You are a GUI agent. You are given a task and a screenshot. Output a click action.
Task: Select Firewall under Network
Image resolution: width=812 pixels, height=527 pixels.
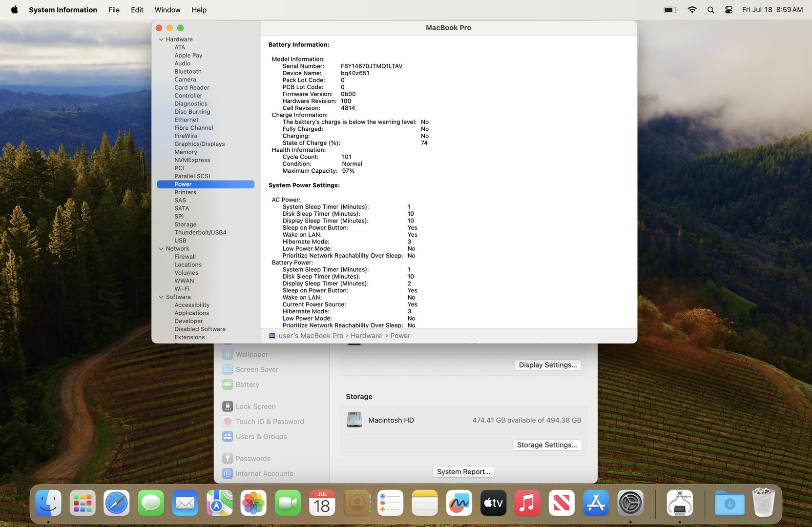pos(185,257)
